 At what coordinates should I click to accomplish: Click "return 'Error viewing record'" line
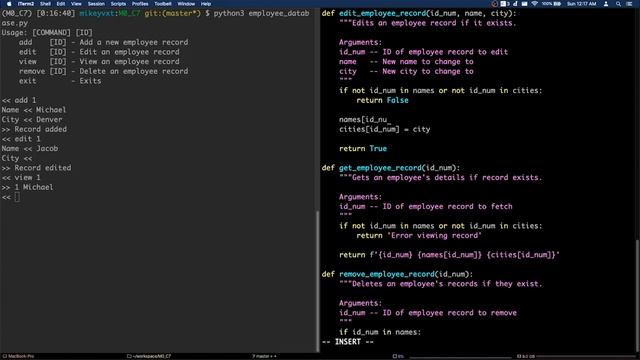(419, 236)
